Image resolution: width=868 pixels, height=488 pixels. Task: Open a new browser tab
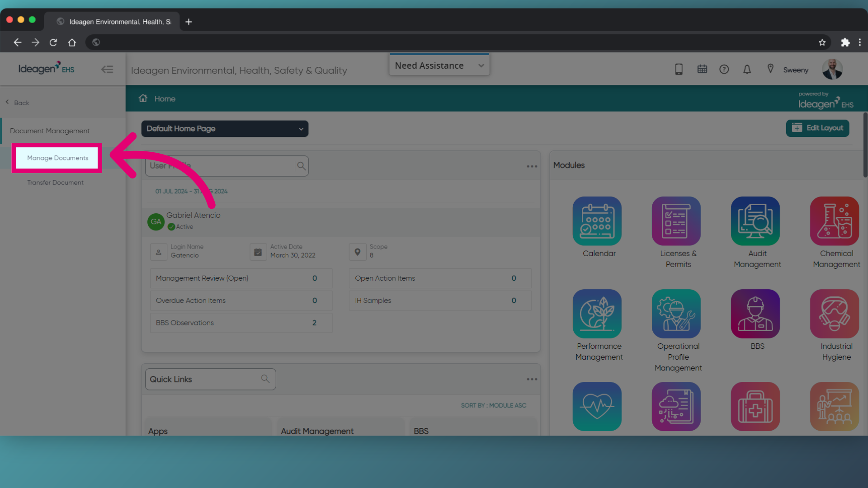189,22
